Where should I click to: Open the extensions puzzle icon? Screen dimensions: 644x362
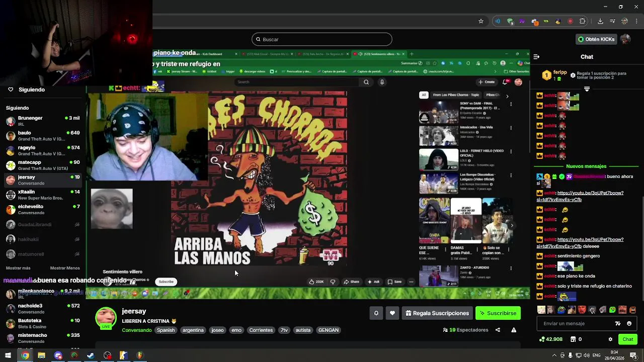(583, 21)
